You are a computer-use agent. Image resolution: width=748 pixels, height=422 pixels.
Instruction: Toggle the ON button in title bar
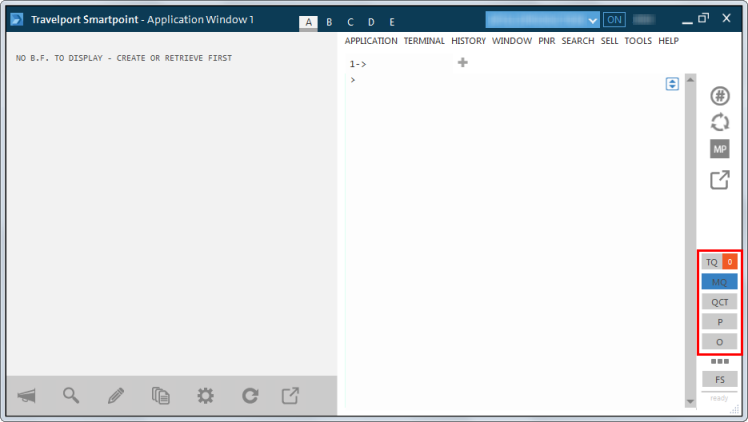coord(614,19)
